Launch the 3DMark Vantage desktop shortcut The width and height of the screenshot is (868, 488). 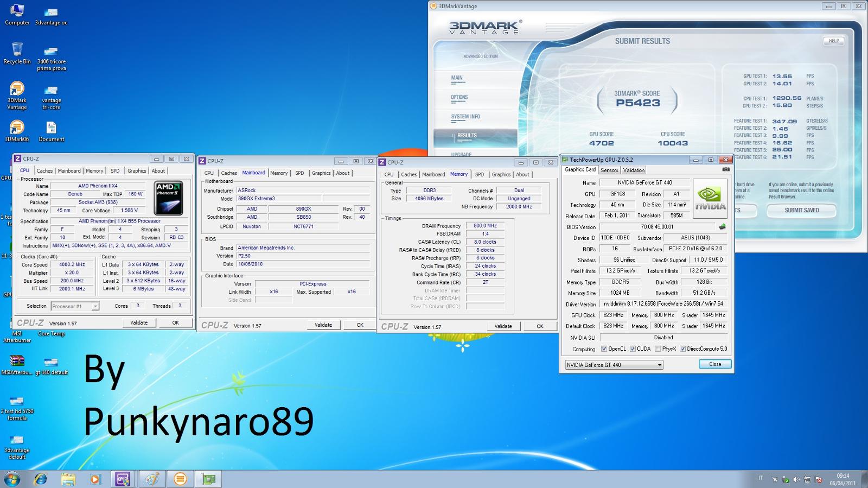17,96
